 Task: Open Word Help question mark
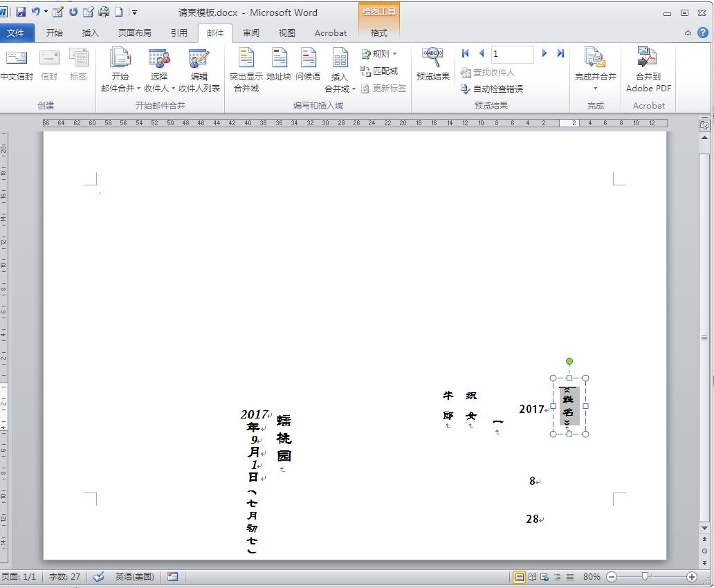(703, 33)
